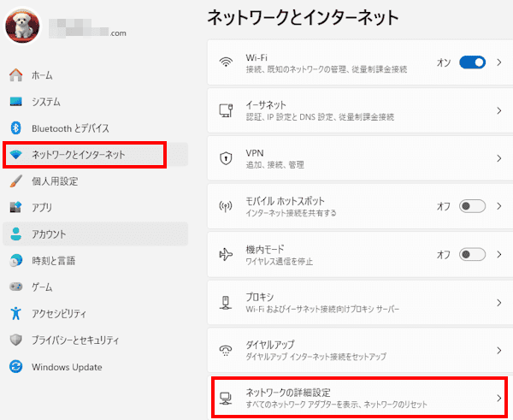Viewport: 513px width, 420px height.
Task: Open ネットワークの詳細設定 title
Action: point(288,393)
